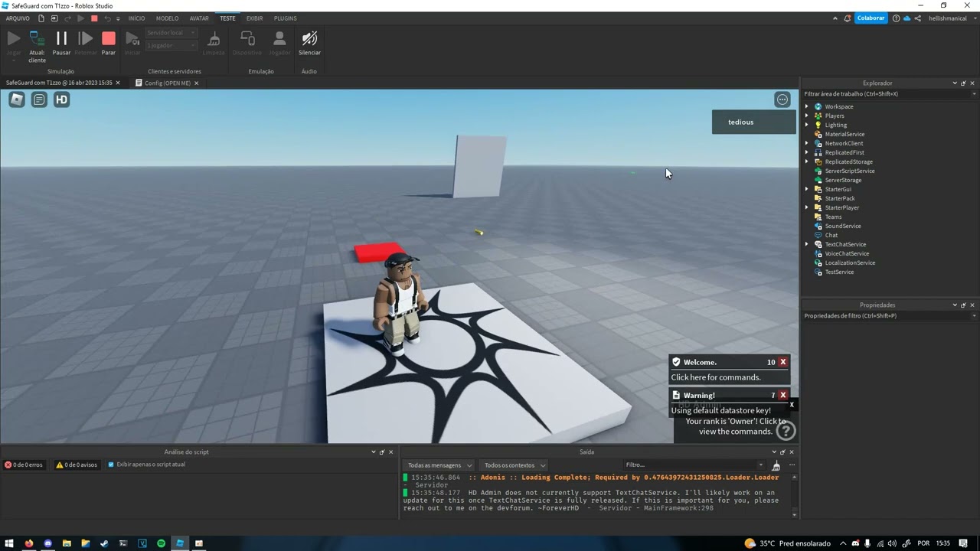Clear output with the broom icon
980x551 pixels.
[x=776, y=465]
